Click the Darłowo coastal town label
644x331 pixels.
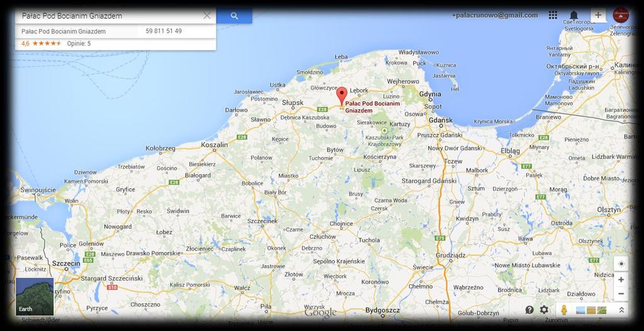pos(236,109)
